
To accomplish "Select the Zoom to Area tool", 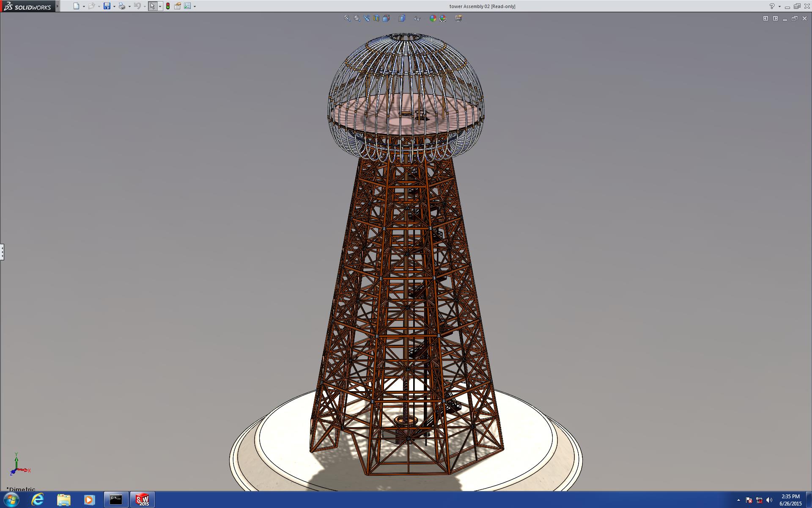I will pyautogui.click(x=357, y=18).
